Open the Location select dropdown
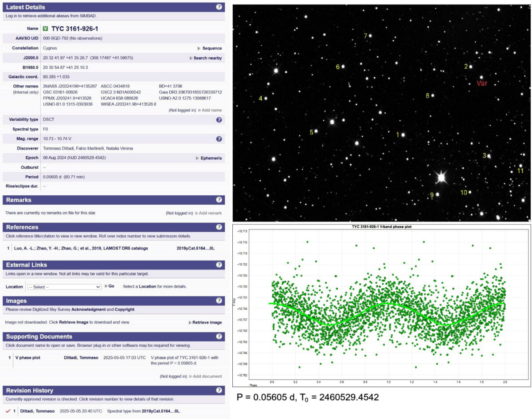The height and width of the screenshot is (419, 532). click(64, 287)
